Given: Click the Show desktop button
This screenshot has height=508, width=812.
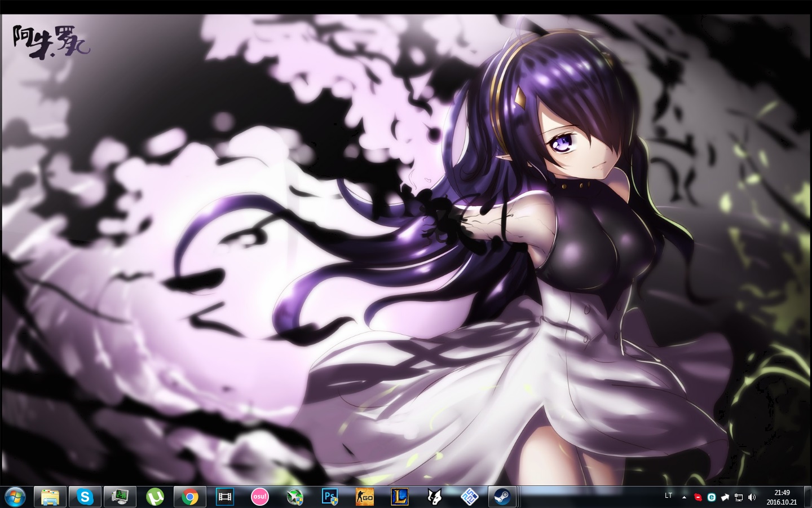Looking at the screenshot, I should pyautogui.click(x=807, y=497).
